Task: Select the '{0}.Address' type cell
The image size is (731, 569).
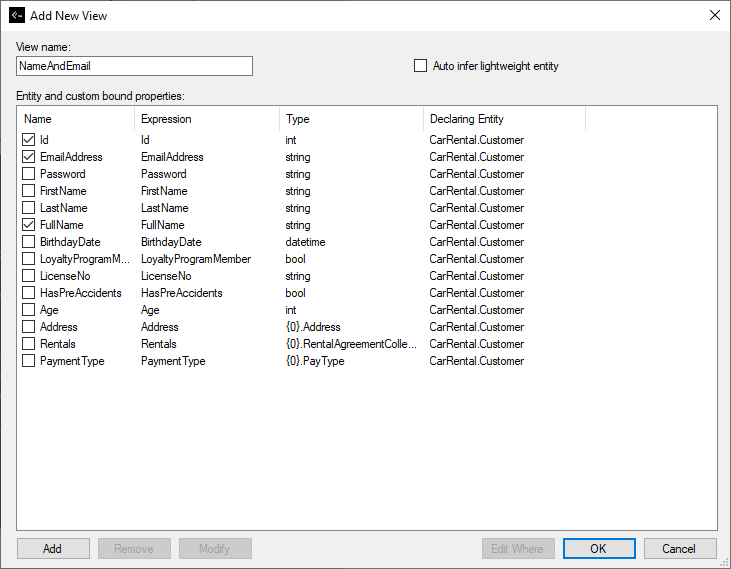Action: [313, 327]
